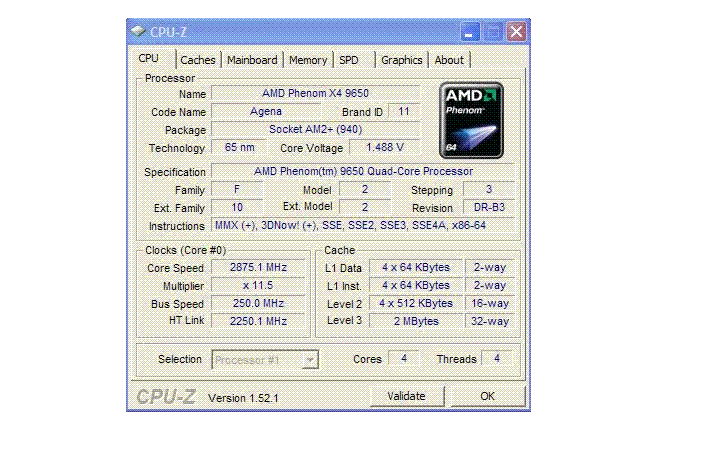Screen dimensions: 720x450
Task: Click the disabled maximize button
Action: click(493, 32)
